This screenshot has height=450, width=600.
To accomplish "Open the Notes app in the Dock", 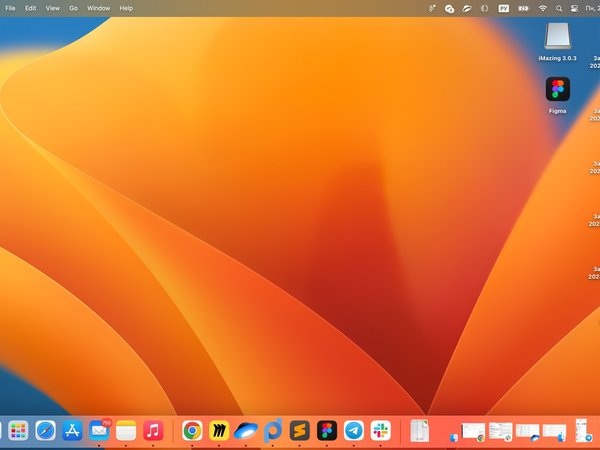I will tap(126, 431).
